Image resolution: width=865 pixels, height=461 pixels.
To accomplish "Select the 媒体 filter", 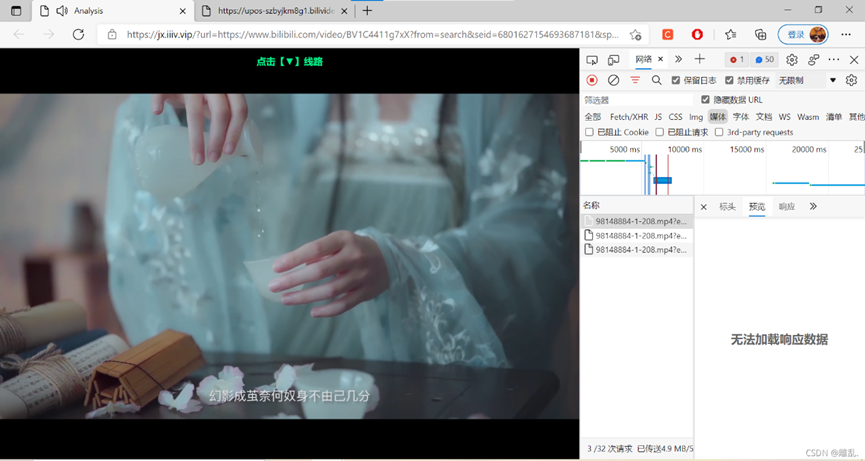I will (718, 117).
